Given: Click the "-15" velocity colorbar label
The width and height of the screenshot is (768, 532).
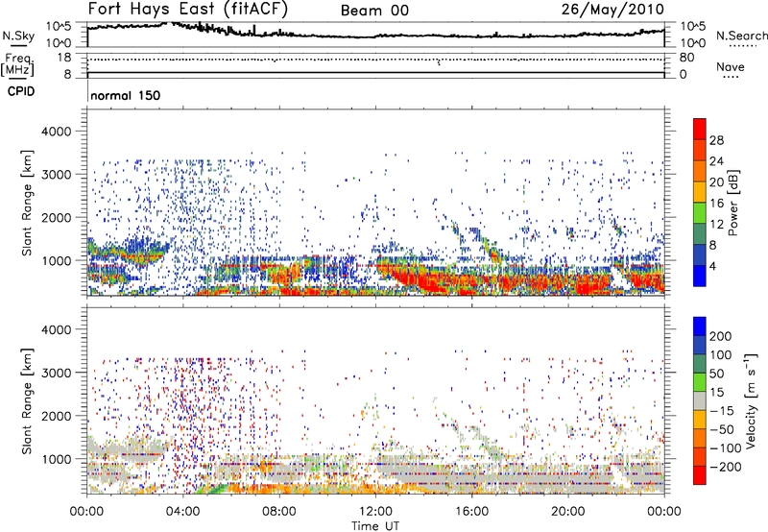Looking at the screenshot, I should pyautogui.click(x=722, y=411).
